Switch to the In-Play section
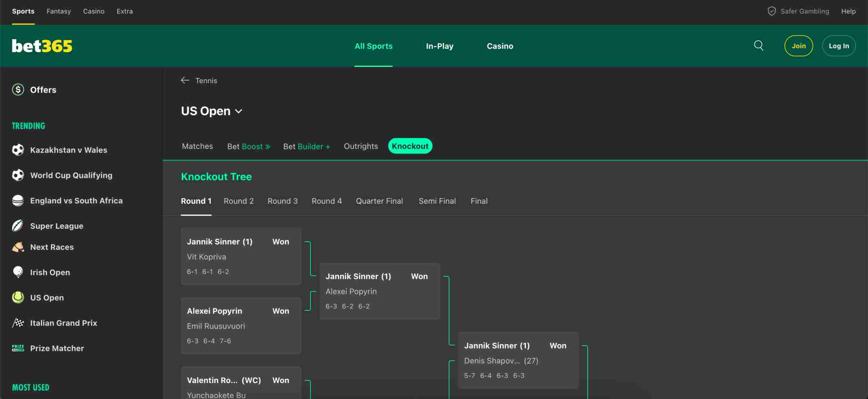 click(x=439, y=46)
